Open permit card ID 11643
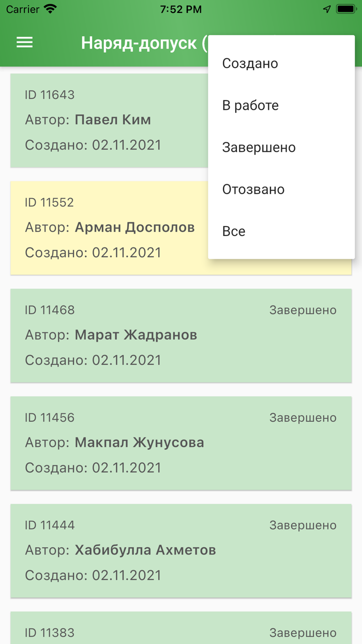Screen dimensions: 362x644 tap(103, 120)
